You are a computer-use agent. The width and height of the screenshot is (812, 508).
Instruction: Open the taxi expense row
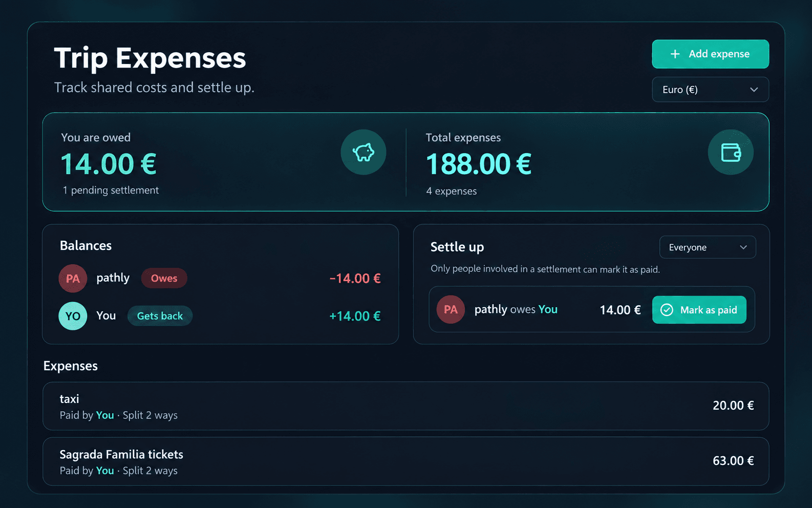tap(405, 406)
